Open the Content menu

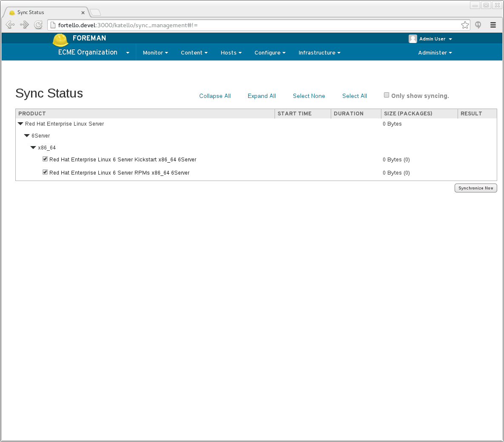coord(194,53)
